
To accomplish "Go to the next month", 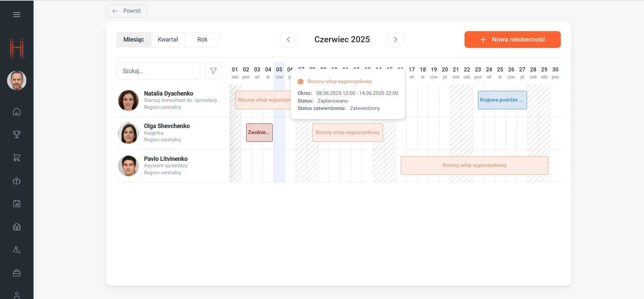I will pos(396,40).
